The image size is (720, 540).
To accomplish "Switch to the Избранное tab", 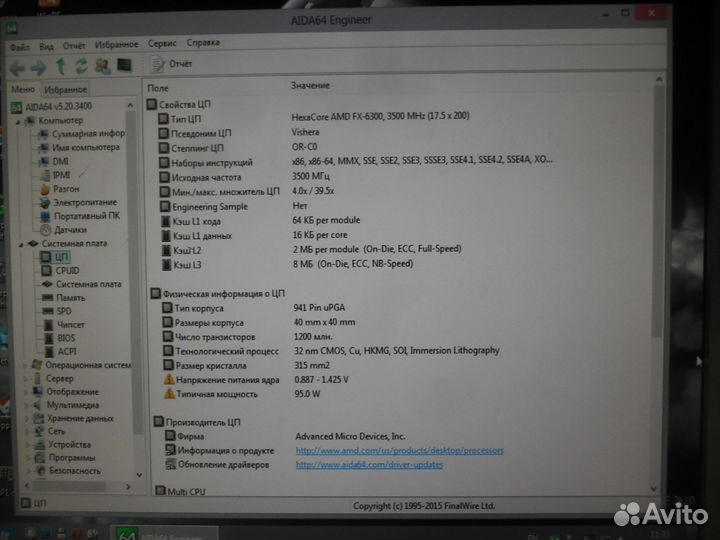I will pyautogui.click(x=65, y=90).
